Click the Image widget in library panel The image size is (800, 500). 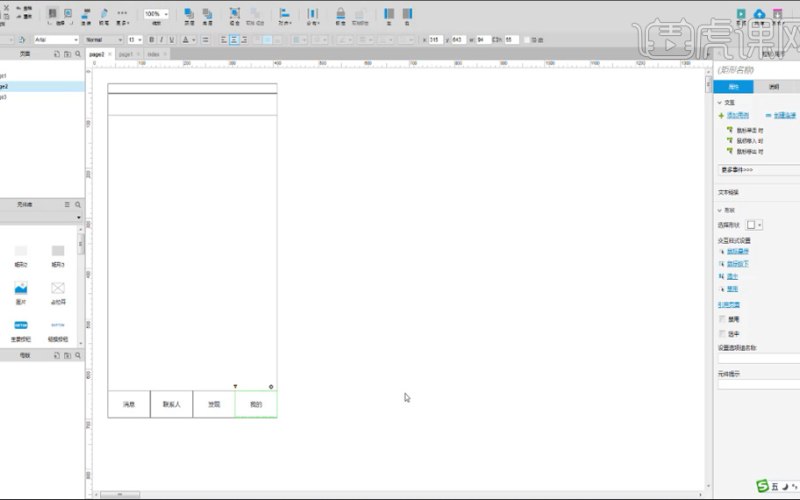point(21,292)
